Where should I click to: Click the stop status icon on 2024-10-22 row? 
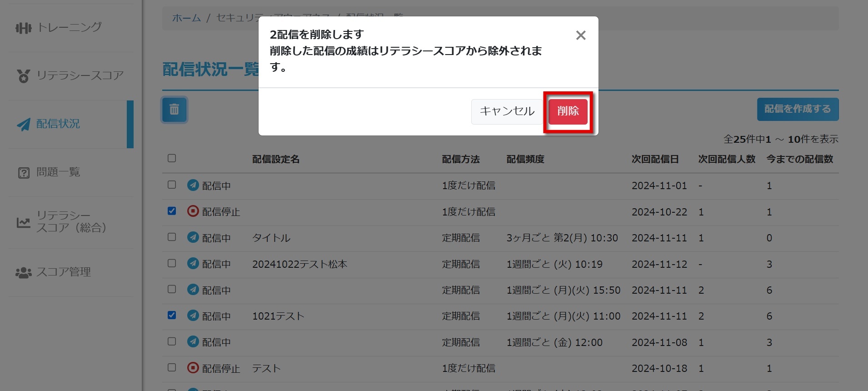tap(193, 211)
